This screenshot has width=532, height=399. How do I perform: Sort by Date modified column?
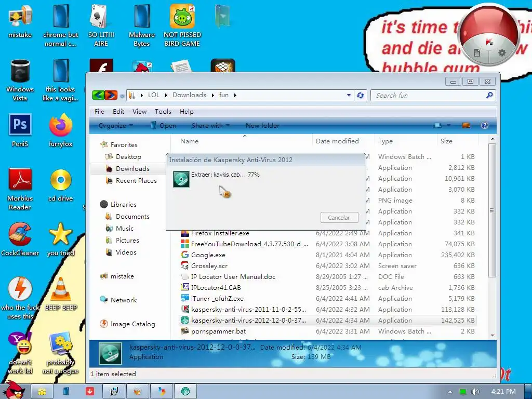[343, 141]
